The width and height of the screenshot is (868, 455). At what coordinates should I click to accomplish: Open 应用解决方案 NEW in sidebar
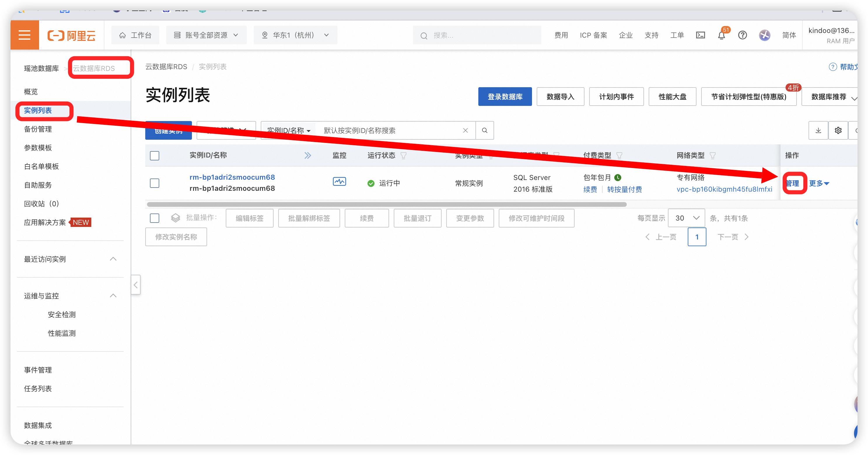(x=57, y=222)
